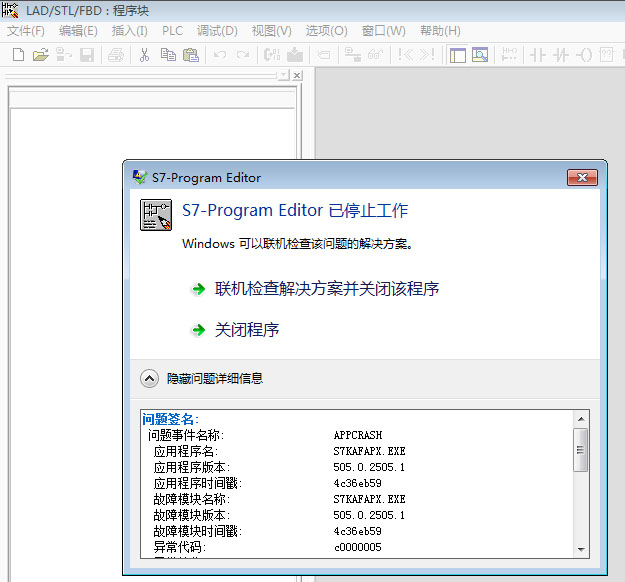Open the 选项(O) menu
The height and width of the screenshot is (582, 625).
(326, 31)
